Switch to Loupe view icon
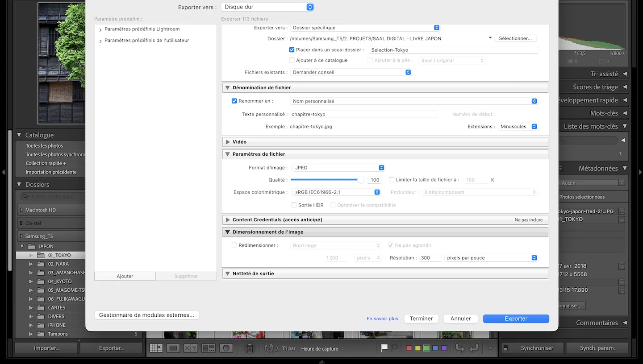 [173, 348]
